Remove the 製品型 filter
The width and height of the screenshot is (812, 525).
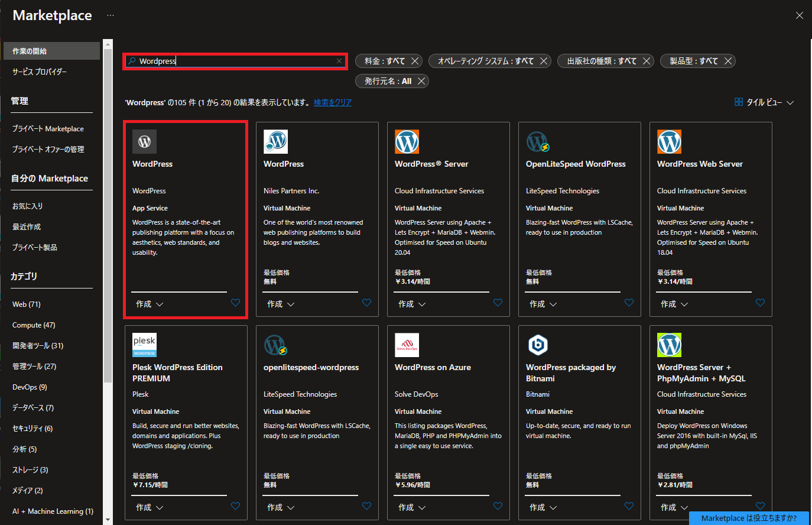(x=728, y=61)
